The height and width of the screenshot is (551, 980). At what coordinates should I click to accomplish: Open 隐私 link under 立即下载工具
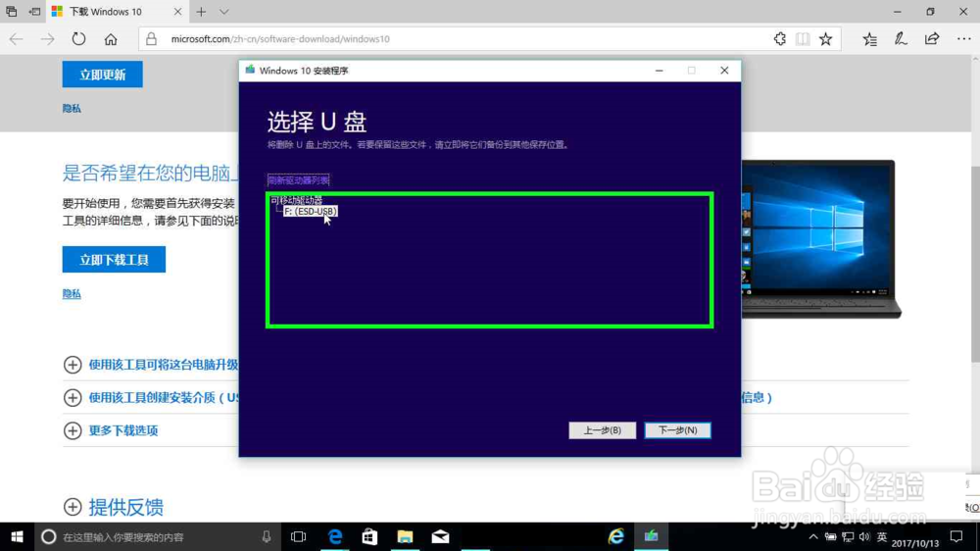(x=72, y=293)
